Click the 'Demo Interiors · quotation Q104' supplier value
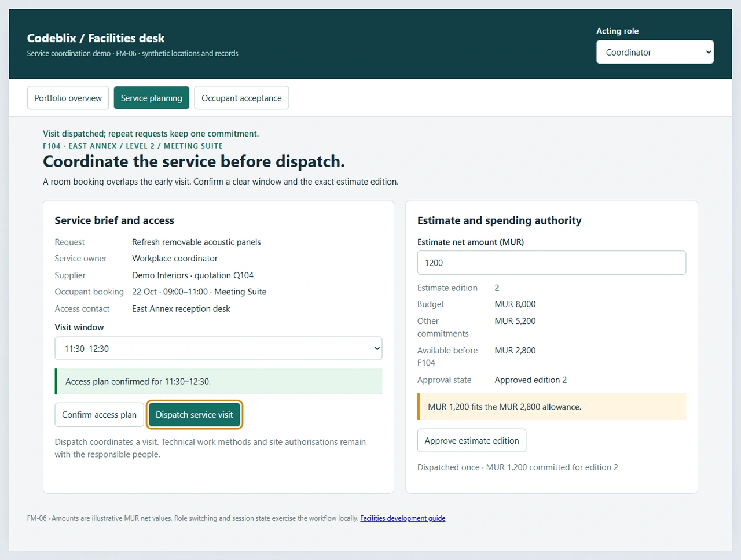Viewport: 741px width, 560px height. coord(193,275)
